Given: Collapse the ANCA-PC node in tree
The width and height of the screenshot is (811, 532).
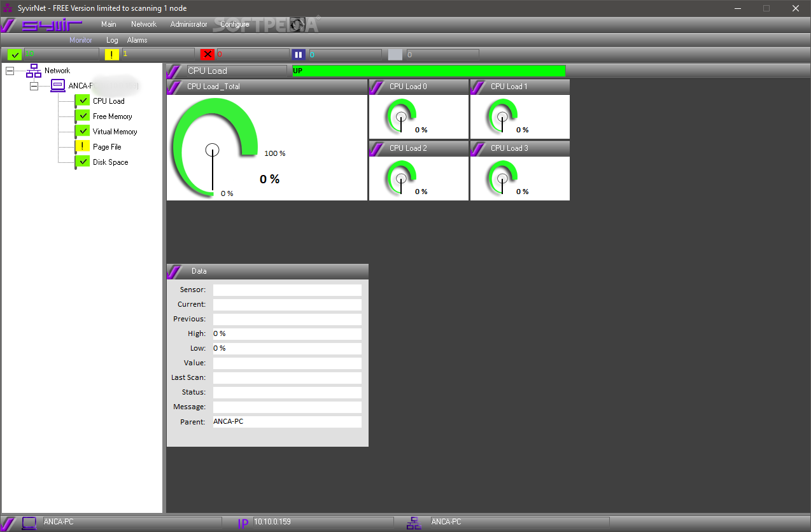Looking at the screenshot, I should 34,86.
